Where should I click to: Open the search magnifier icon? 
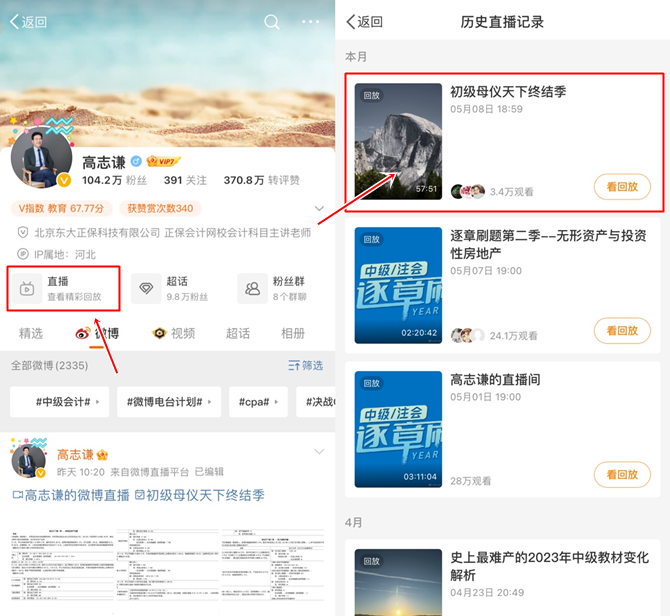point(271,21)
